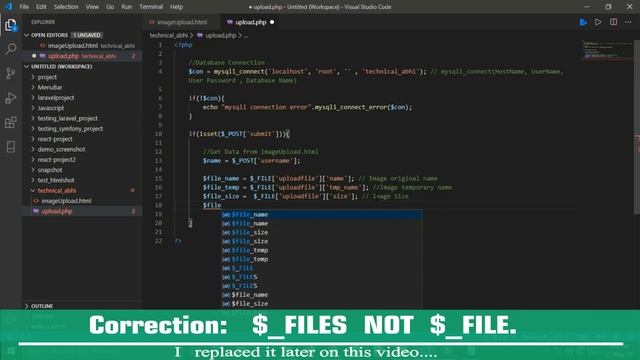Select upload.php in Open Editors
This screenshot has height=360, width=640.
click(63, 56)
